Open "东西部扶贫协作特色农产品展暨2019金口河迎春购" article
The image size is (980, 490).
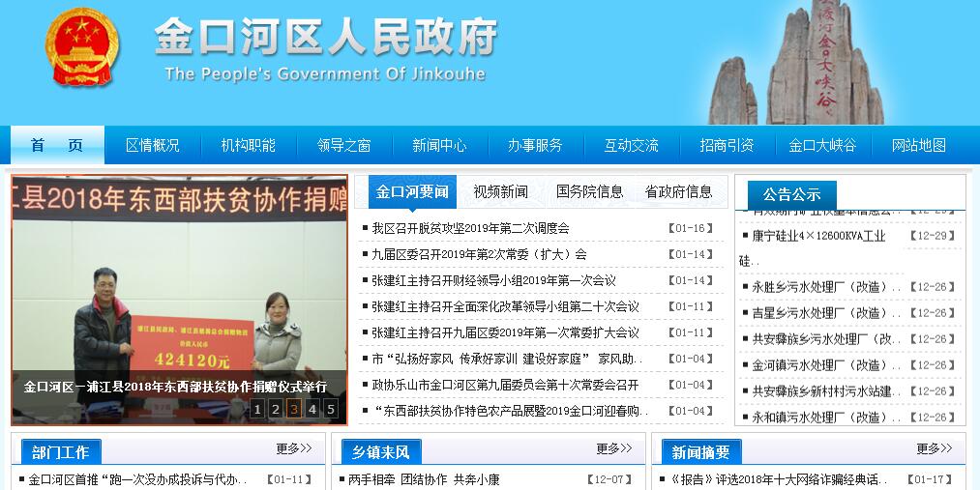pos(510,412)
